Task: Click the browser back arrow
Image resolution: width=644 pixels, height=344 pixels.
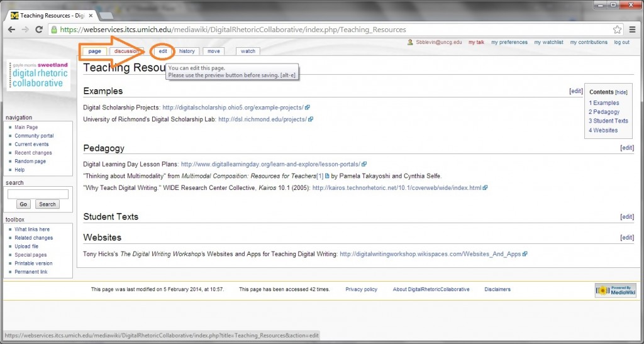Action: pyautogui.click(x=11, y=30)
